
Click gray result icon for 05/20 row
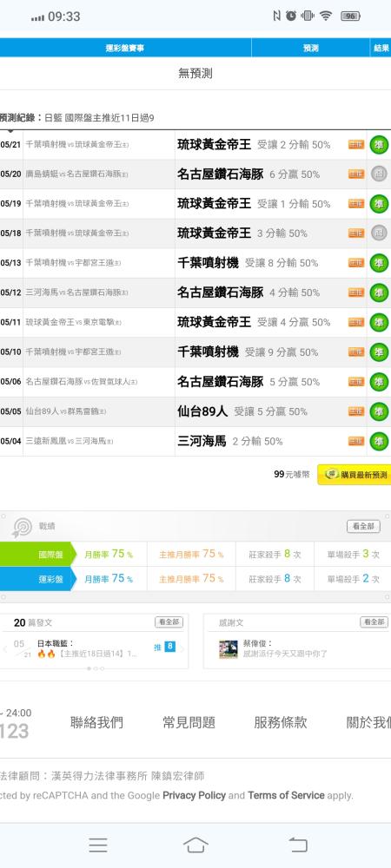point(379,174)
